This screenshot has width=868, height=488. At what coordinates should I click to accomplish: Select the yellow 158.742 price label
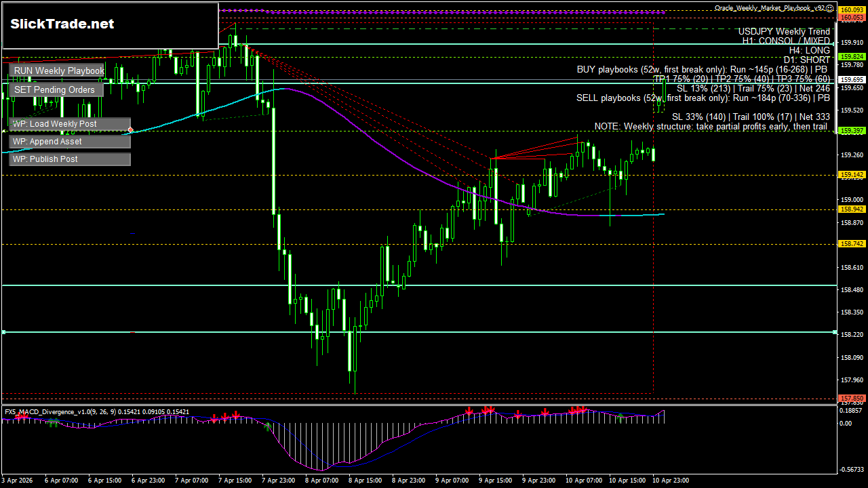852,243
